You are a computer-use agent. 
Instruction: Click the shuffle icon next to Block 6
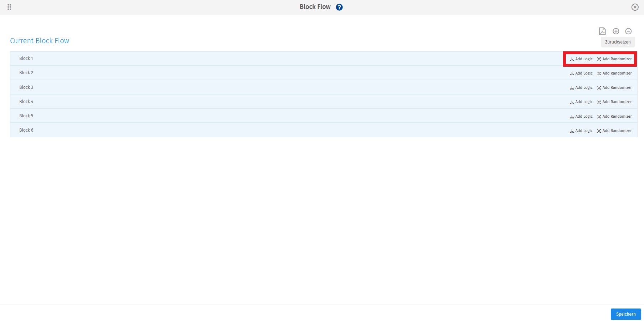pyautogui.click(x=599, y=131)
